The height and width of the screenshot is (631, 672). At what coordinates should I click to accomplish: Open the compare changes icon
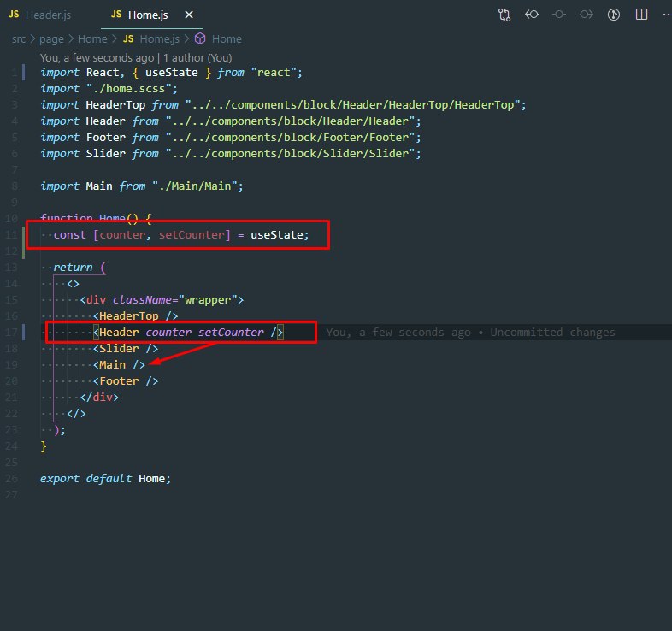pos(504,15)
